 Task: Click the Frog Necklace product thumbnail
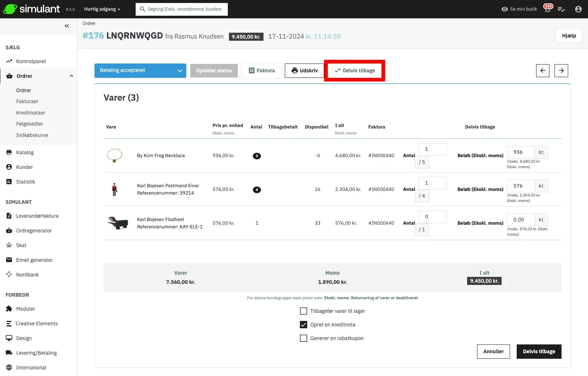[114, 155]
